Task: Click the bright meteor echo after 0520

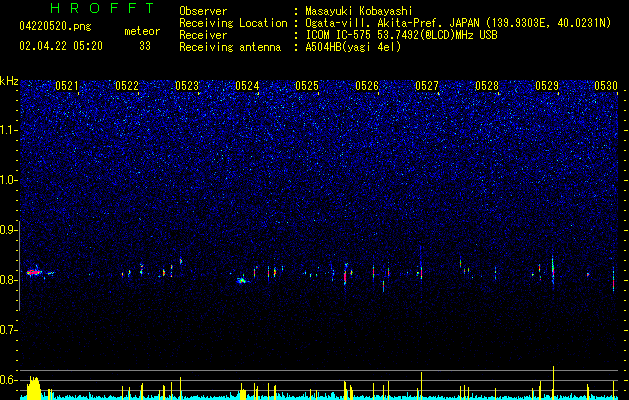Action: tap(35, 272)
